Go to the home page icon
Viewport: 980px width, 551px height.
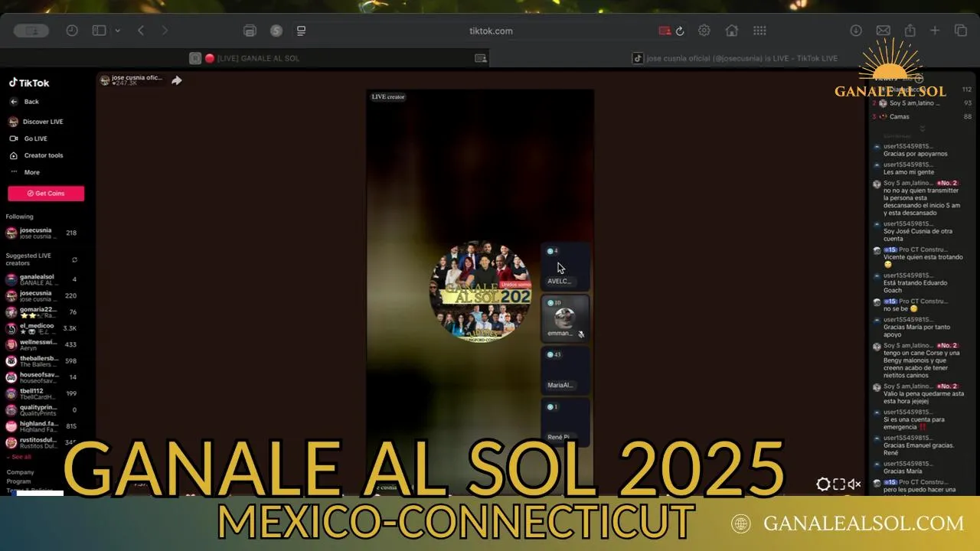coord(732,31)
